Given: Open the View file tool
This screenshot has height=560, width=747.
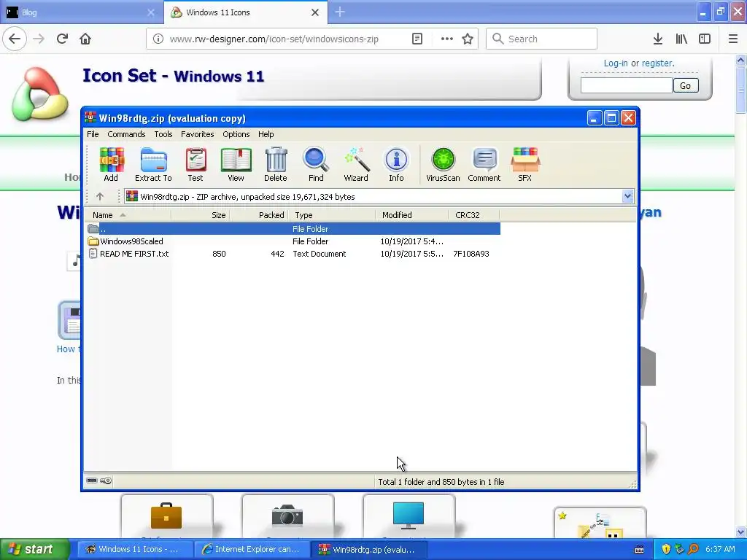Looking at the screenshot, I should [236, 164].
